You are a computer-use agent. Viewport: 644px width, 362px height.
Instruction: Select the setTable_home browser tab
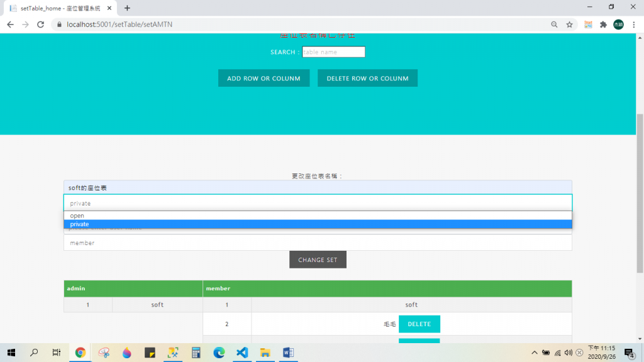(60, 8)
